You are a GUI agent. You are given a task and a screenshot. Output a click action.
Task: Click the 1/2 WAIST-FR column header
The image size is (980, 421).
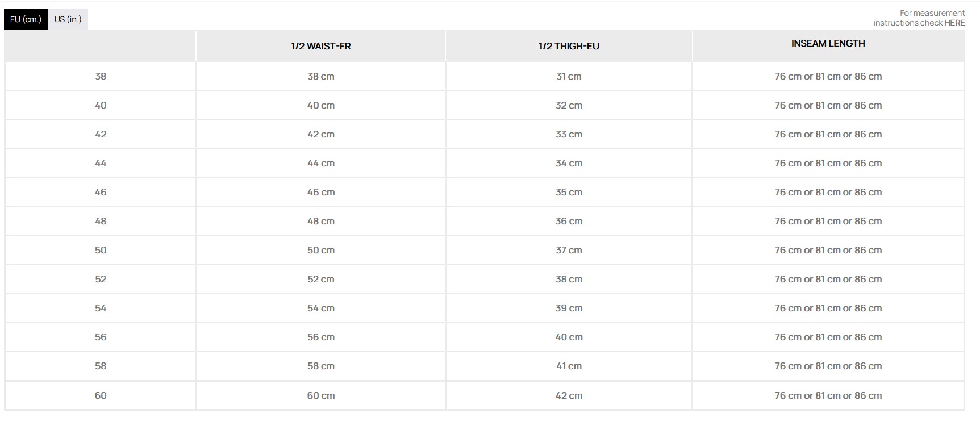(x=321, y=47)
